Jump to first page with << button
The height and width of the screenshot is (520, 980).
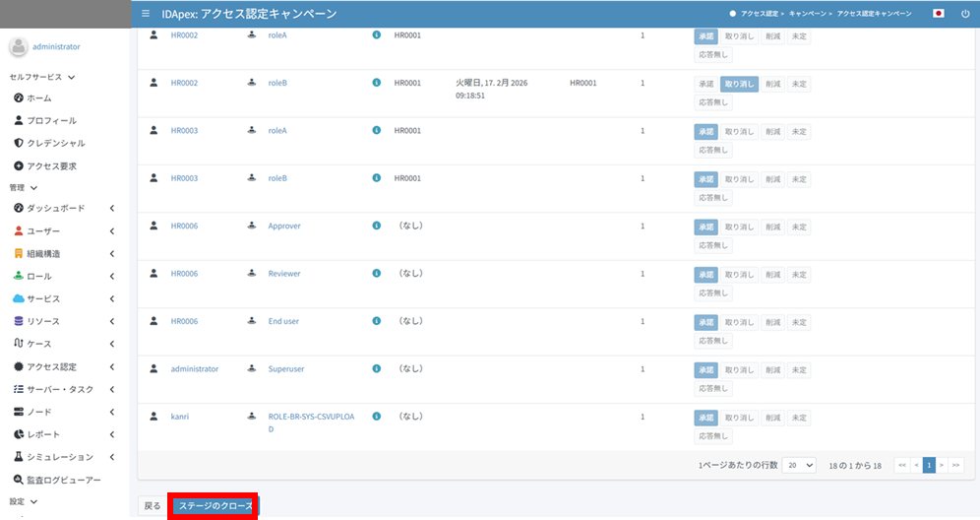coord(902,465)
